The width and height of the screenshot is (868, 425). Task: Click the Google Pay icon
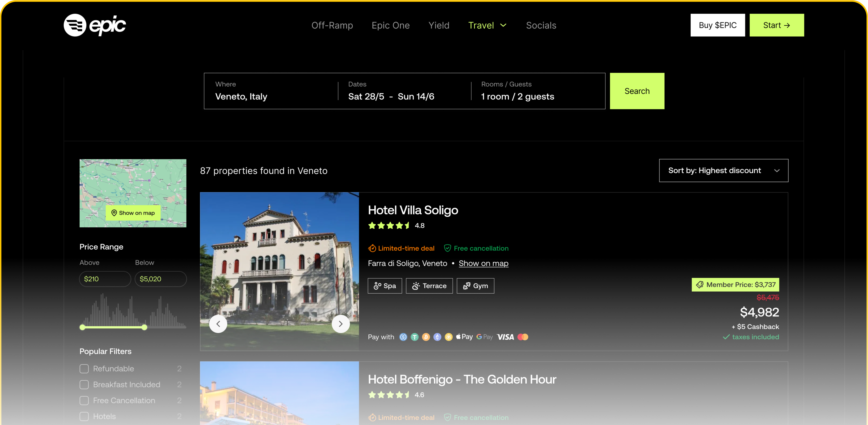tap(485, 337)
